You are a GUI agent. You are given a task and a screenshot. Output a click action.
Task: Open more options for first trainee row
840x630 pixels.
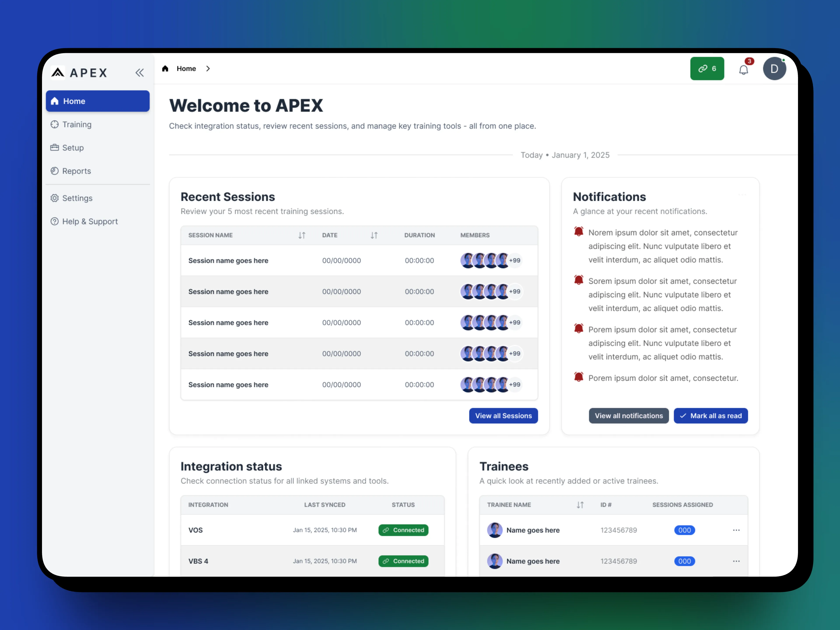coord(736,530)
